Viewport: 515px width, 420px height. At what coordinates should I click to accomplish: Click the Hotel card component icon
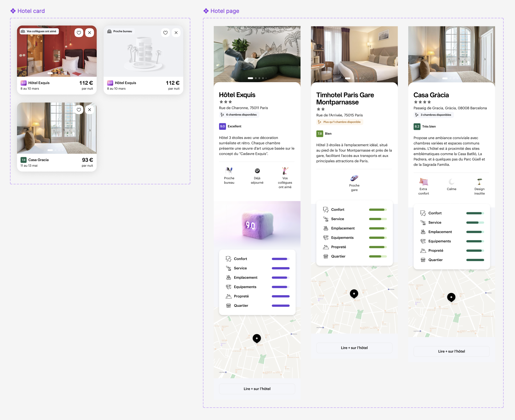(x=13, y=11)
